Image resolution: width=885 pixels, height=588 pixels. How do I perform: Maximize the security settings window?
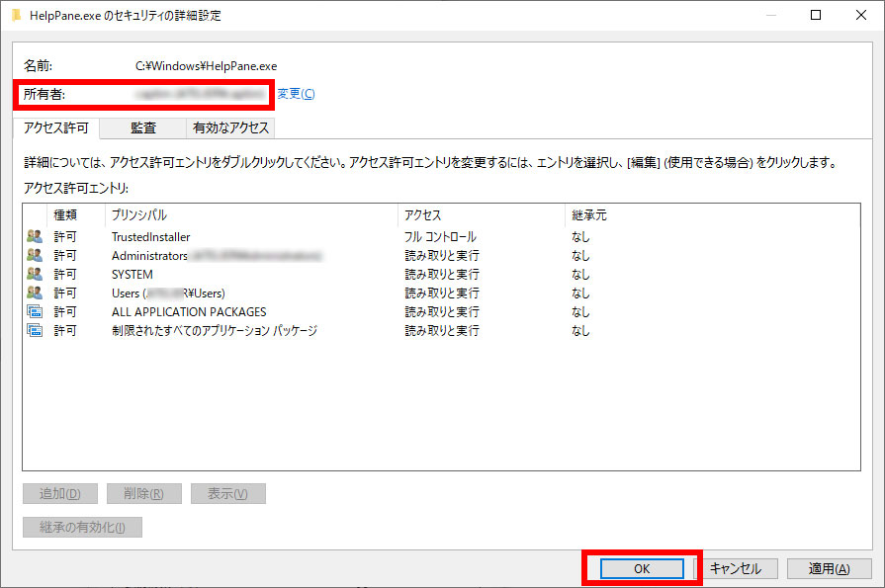pos(816,15)
